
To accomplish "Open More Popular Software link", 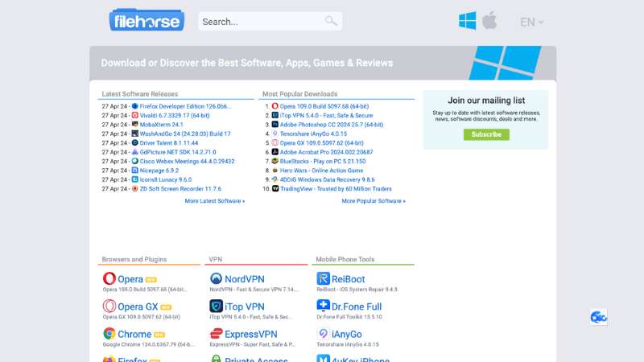I will (x=374, y=201).
